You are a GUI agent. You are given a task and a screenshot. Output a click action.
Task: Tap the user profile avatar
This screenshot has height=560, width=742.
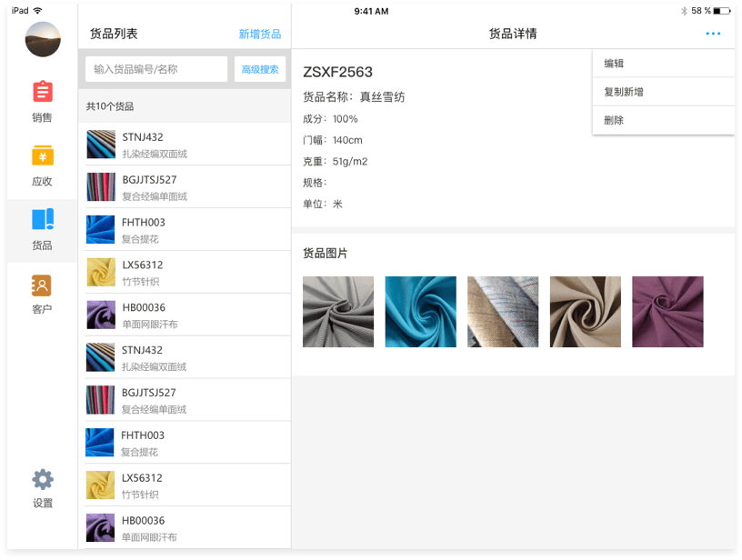43,39
